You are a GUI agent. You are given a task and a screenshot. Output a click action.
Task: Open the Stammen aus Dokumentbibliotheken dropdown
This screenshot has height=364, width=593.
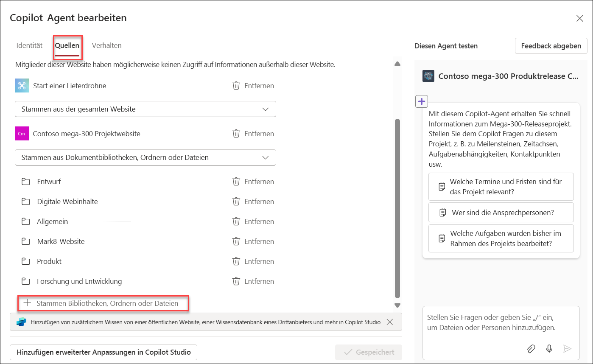coord(145,157)
